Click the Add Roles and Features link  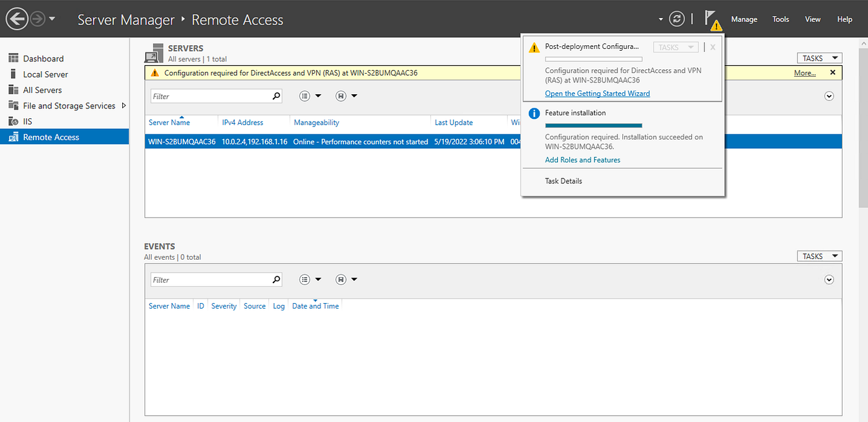point(582,159)
